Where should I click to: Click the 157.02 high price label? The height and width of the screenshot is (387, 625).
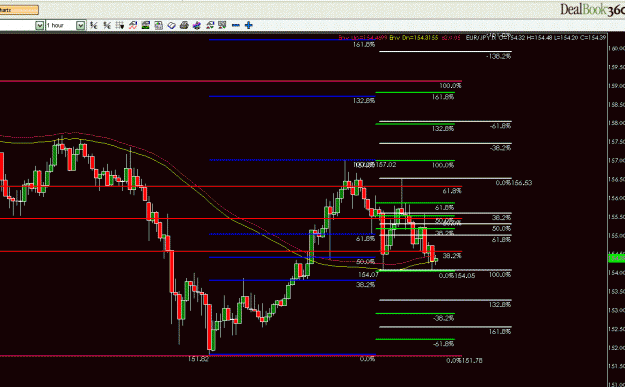(385, 165)
